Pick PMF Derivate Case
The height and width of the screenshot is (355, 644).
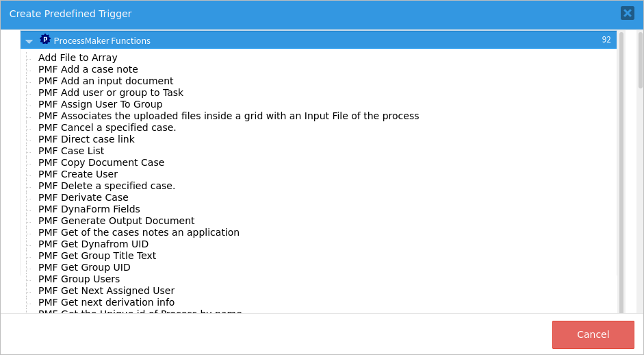coord(83,197)
